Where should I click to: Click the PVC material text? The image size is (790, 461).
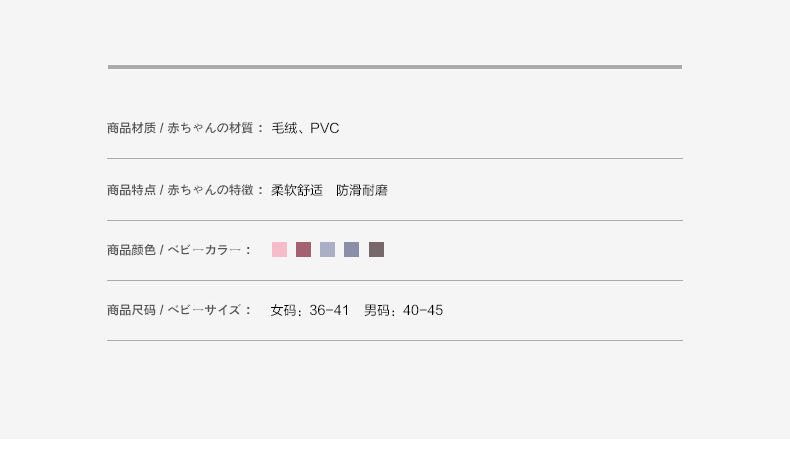point(324,128)
